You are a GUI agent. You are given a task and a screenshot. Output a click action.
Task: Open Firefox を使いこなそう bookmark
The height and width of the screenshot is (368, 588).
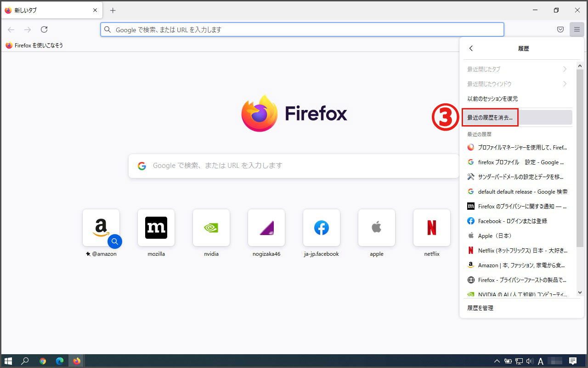(34, 46)
